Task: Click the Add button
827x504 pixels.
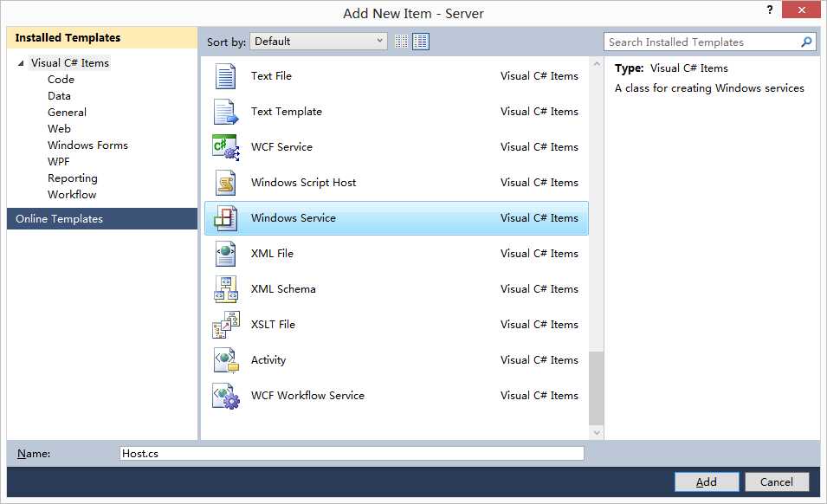Action: [x=707, y=481]
